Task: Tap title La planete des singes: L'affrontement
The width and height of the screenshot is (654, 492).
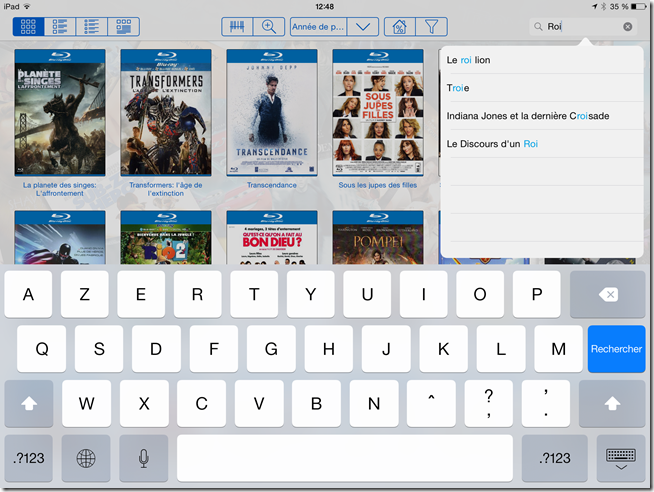Action: (x=60, y=189)
